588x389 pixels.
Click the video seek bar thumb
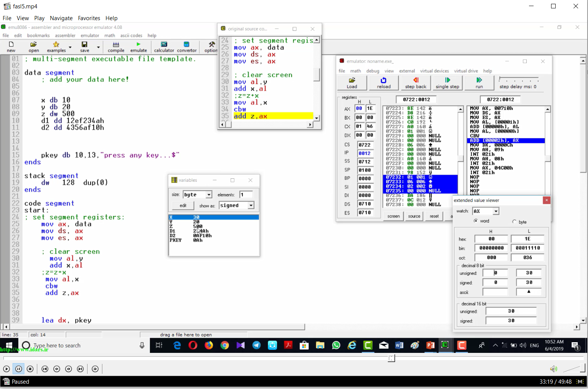391,358
